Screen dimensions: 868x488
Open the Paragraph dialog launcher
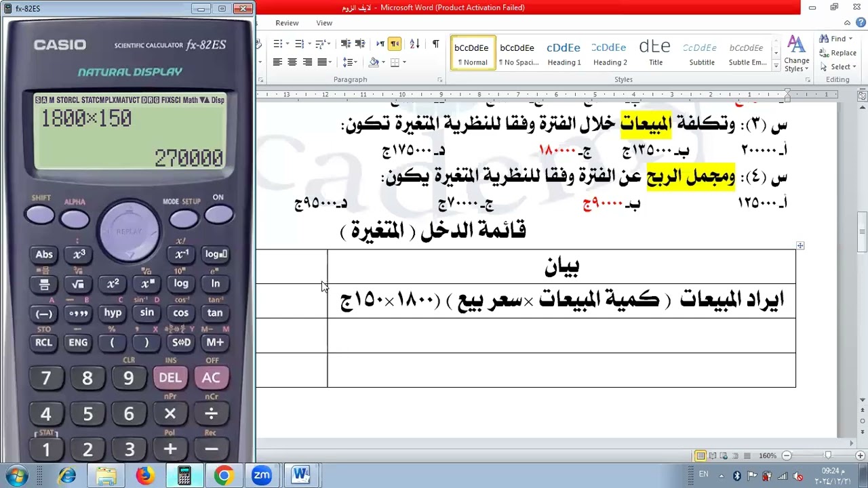pyautogui.click(x=441, y=80)
